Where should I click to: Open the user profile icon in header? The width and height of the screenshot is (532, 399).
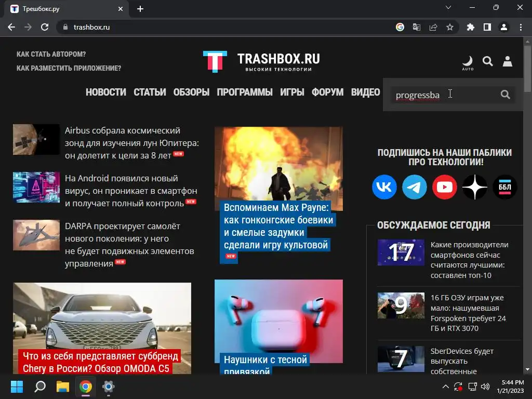[x=507, y=61]
